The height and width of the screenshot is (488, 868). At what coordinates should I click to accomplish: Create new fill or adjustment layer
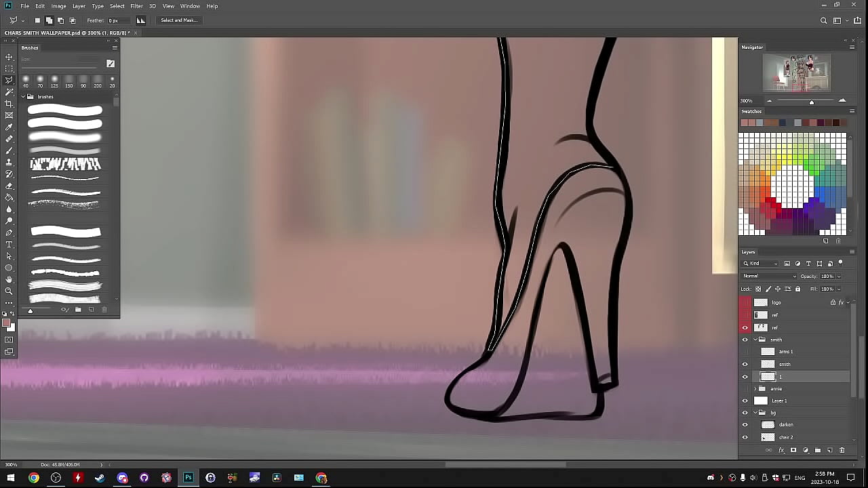(x=806, y=450)
